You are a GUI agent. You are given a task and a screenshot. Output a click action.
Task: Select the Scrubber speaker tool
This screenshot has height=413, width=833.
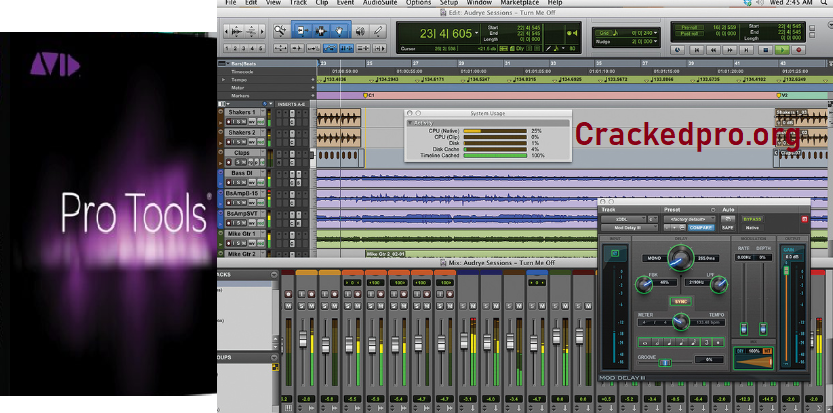coord(360,31)
